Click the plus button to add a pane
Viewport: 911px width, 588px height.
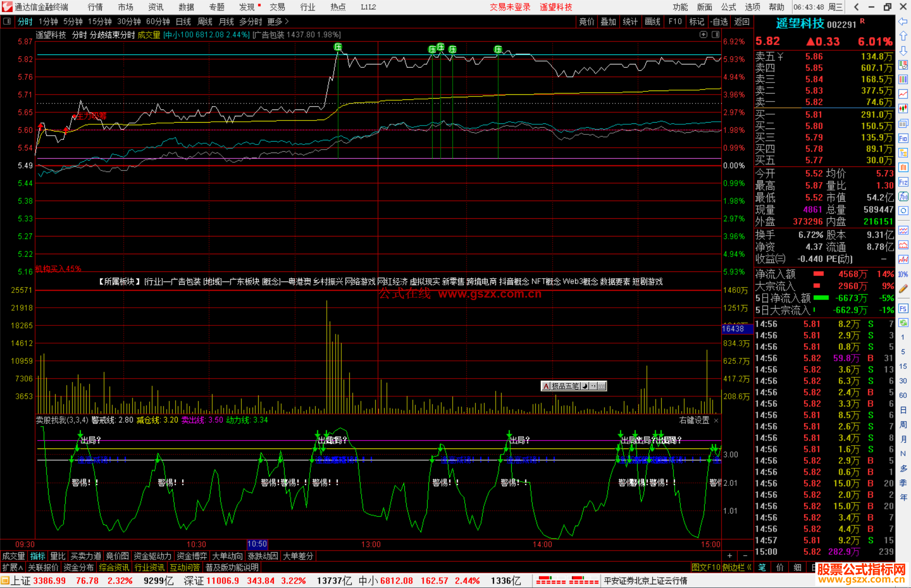pyautogui.click(x=730, y=556)
